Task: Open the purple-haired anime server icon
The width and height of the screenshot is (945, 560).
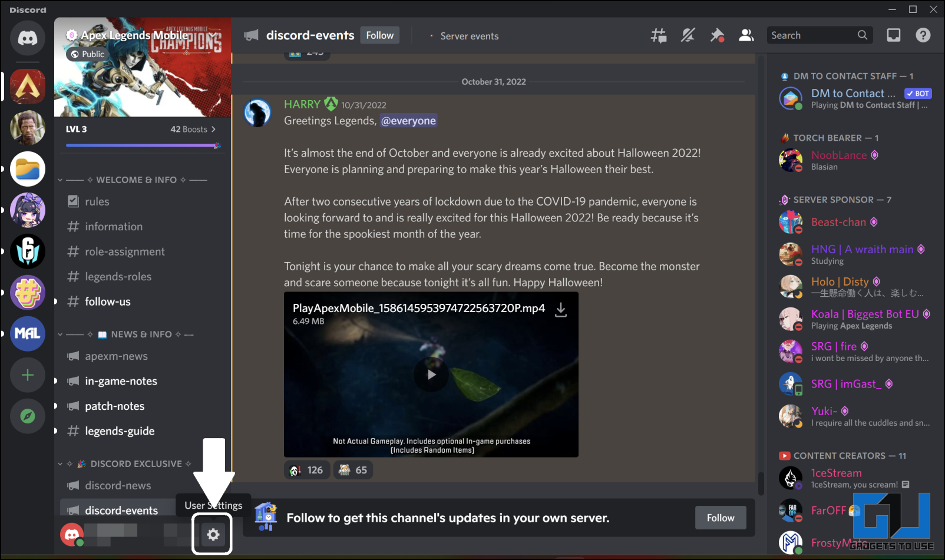Action: pos(28,210)
